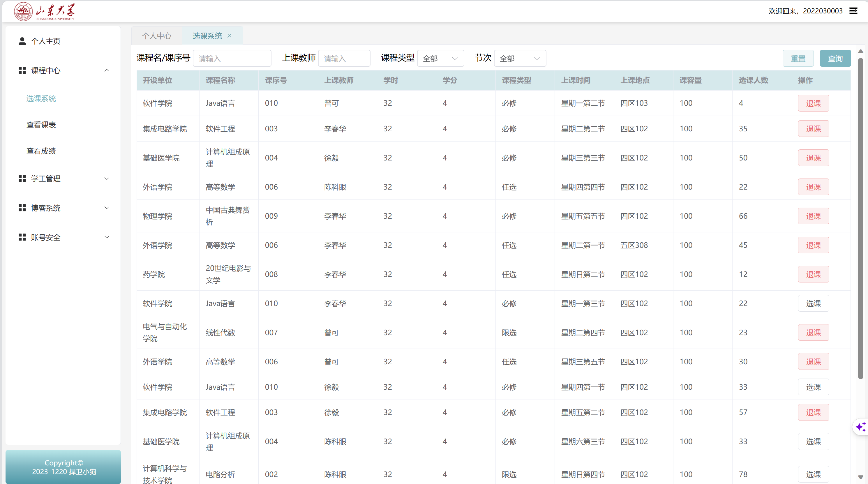Open the 课程类型 dropdown
This screenshot has height=484, width=868.
[440, 58]
